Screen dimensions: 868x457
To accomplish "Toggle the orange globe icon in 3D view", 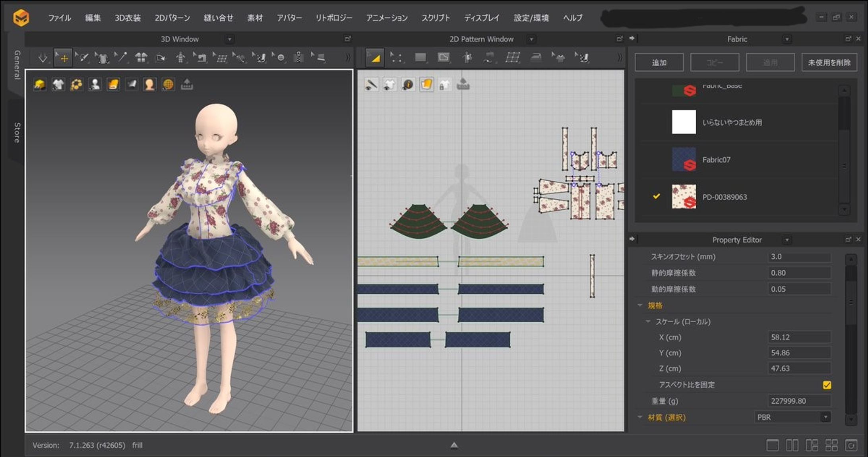I will [x=168, y=85].
